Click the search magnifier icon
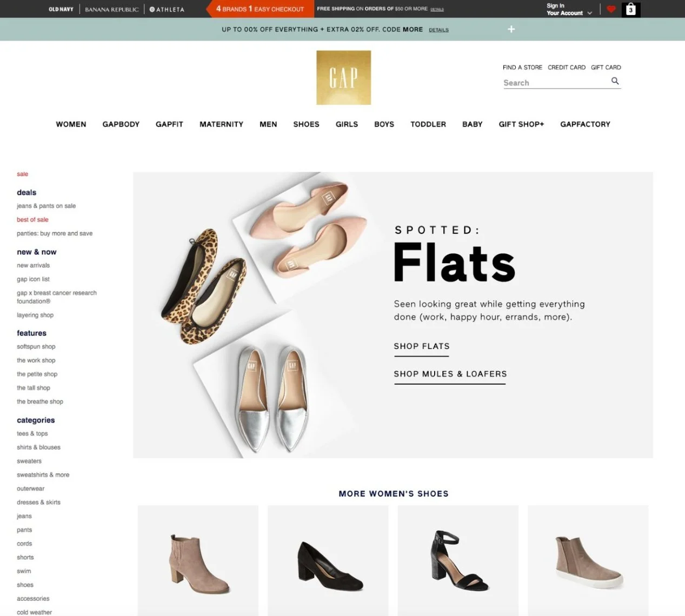 pyautogui.click(x=615, y=81)
